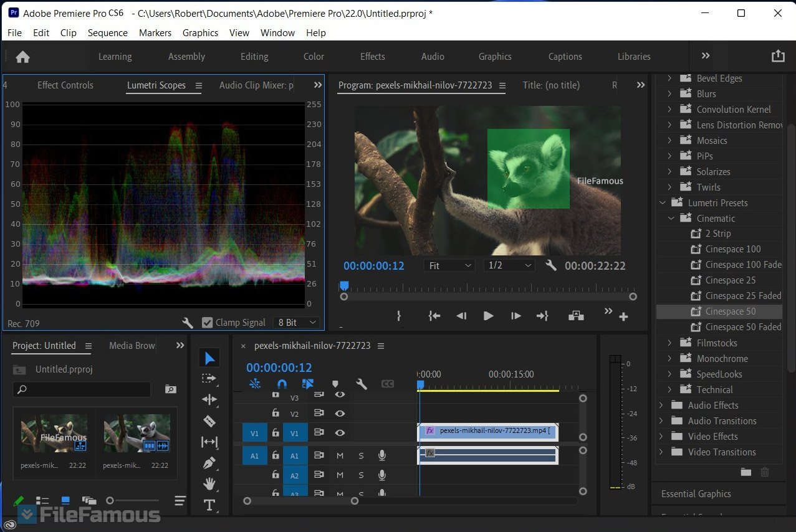The image size is (796, 532).
Task: Toggle V3 track output eye
Action: [340, 395]
